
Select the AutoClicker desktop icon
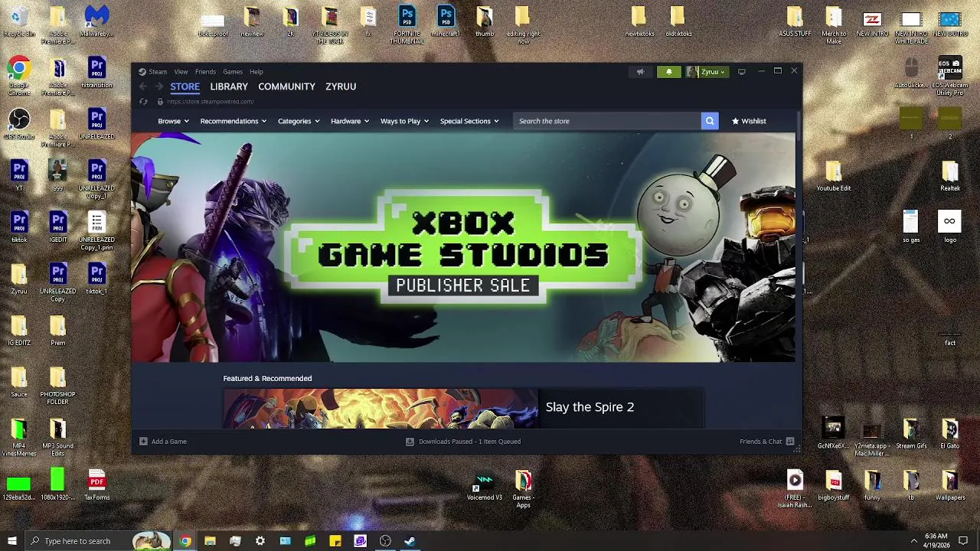coord(910,73)
